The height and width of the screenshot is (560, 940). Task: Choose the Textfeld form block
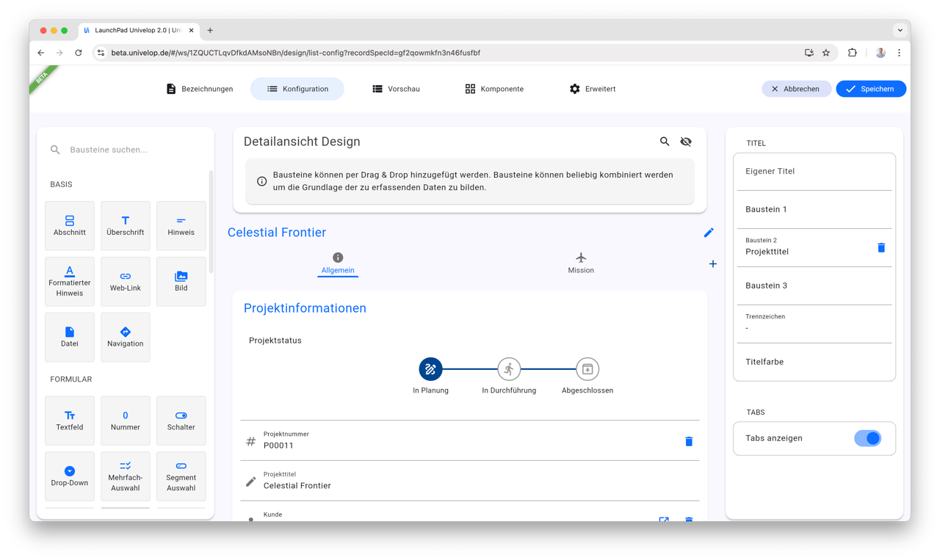pos(70,421)
